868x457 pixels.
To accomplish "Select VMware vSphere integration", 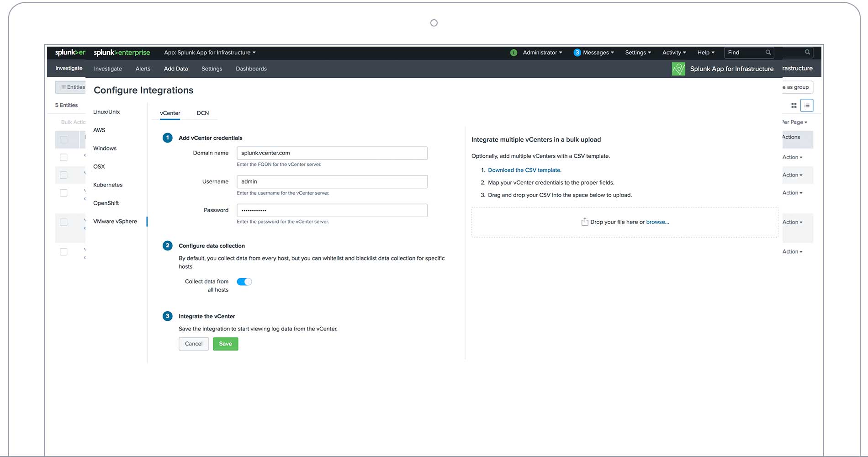I will point(115,222).
